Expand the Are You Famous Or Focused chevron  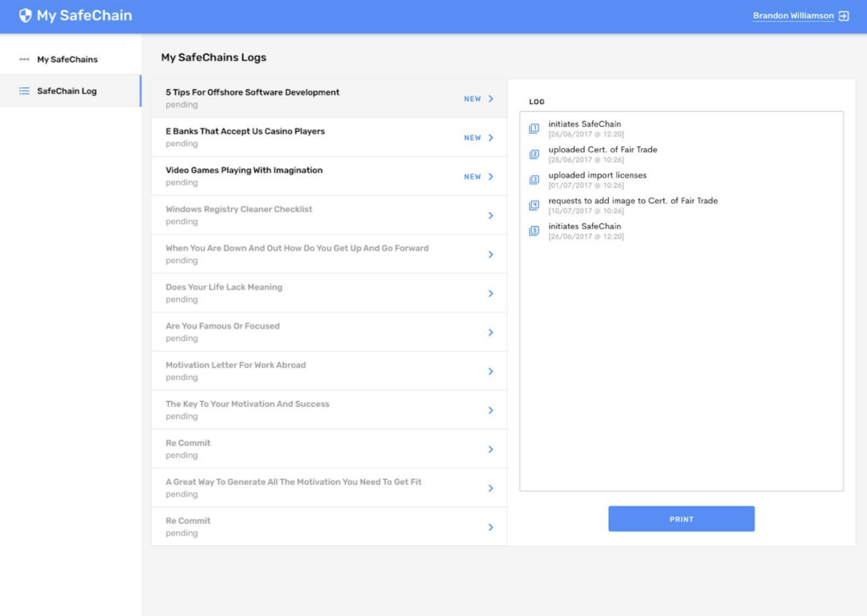point(490,333)
